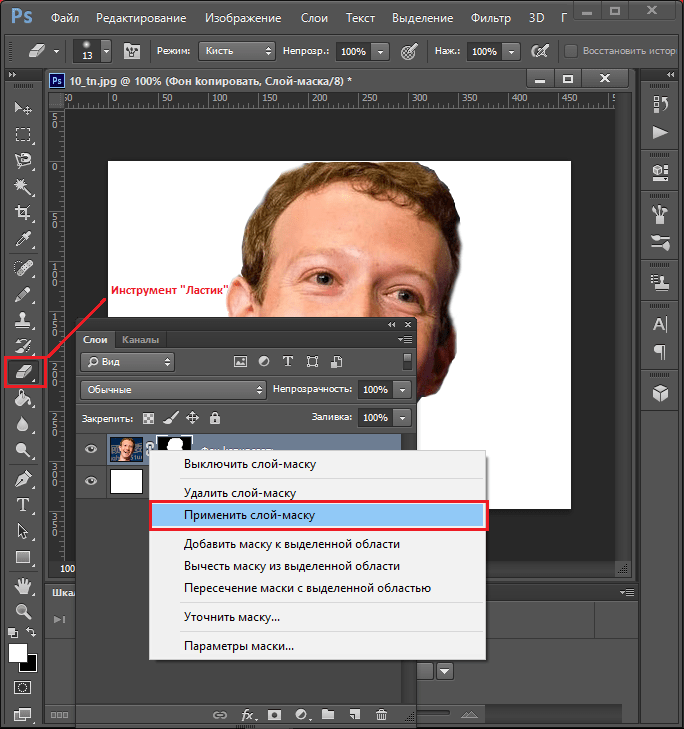This screenshot has width=684, height=729.
Task: Choose Удалить слой-маску
Action: point(318,493)
